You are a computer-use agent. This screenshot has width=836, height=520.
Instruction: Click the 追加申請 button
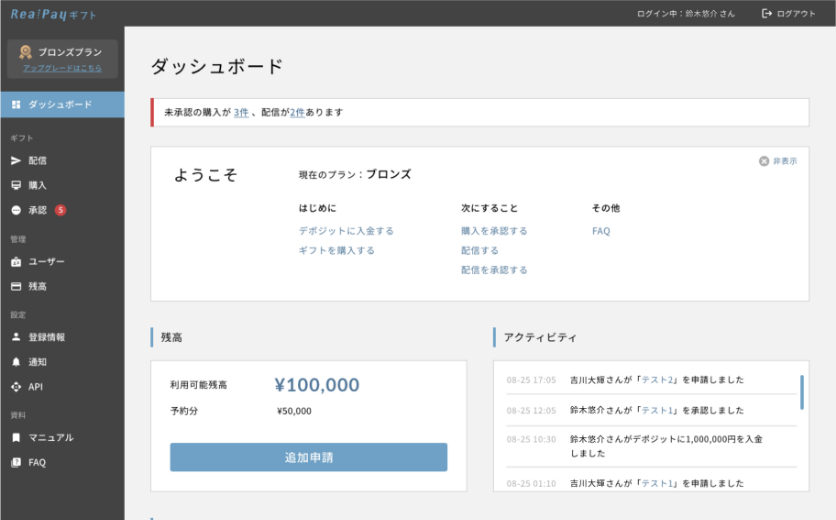(309, 457)
